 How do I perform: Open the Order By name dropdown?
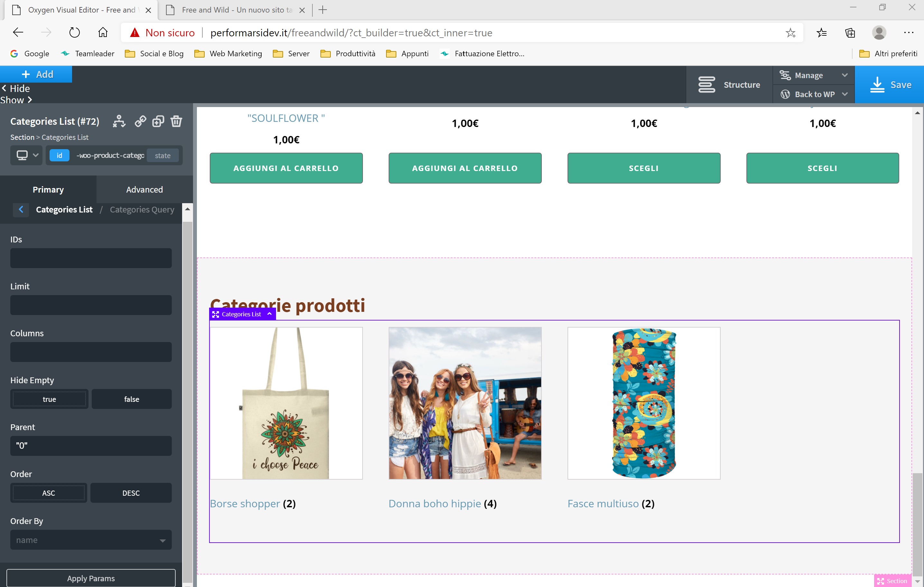pyautogui.click(x=90, y=540)
